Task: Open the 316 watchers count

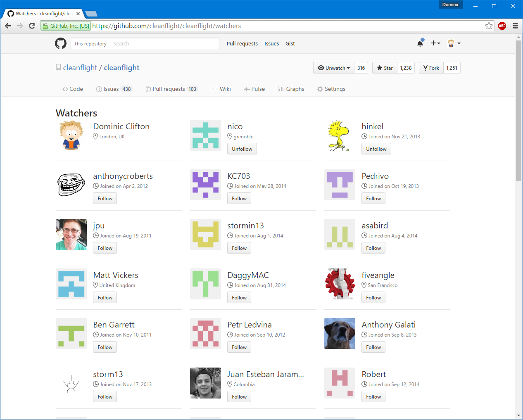Action: [361, 68]
